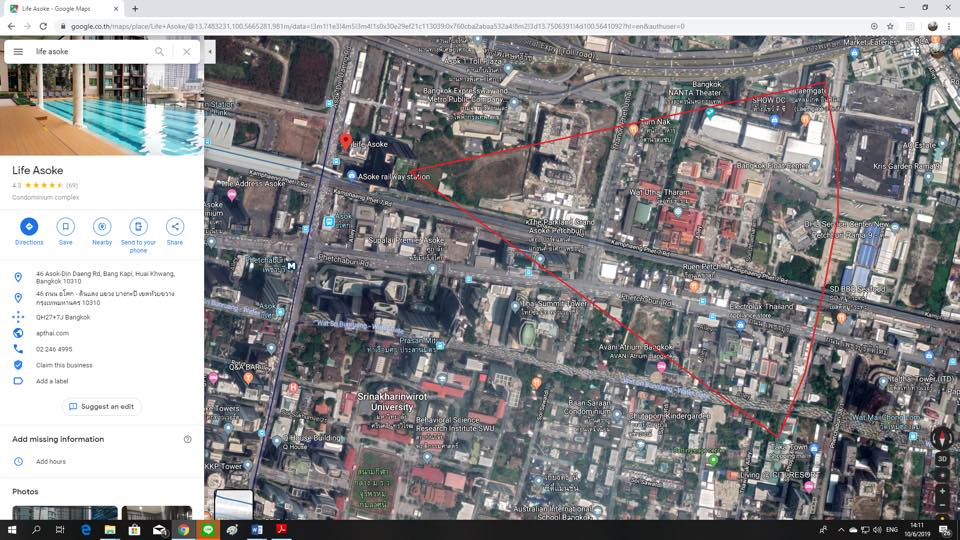This screenshot has width=960, height=540.
Task: Open the Windows Start menu
Action: point(12,530)
